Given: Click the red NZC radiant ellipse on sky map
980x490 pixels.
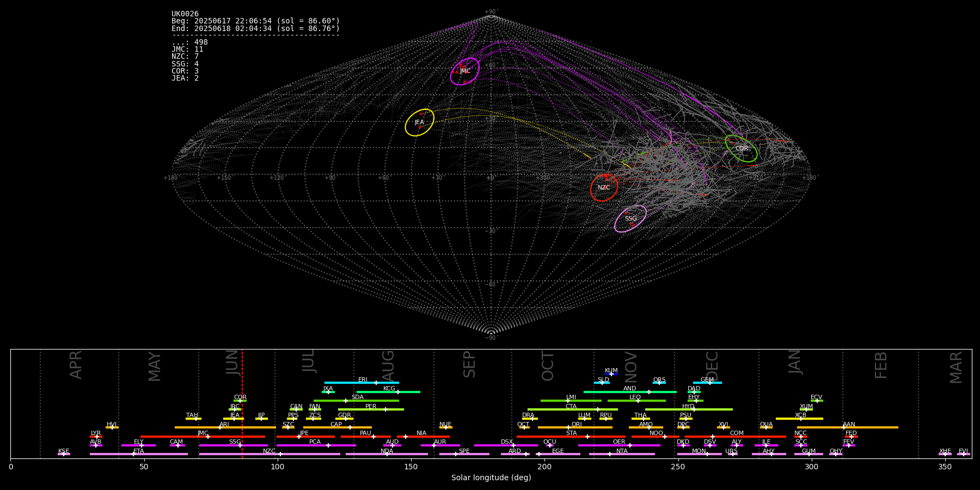Looking at the screenshot, I should (604, 188).
